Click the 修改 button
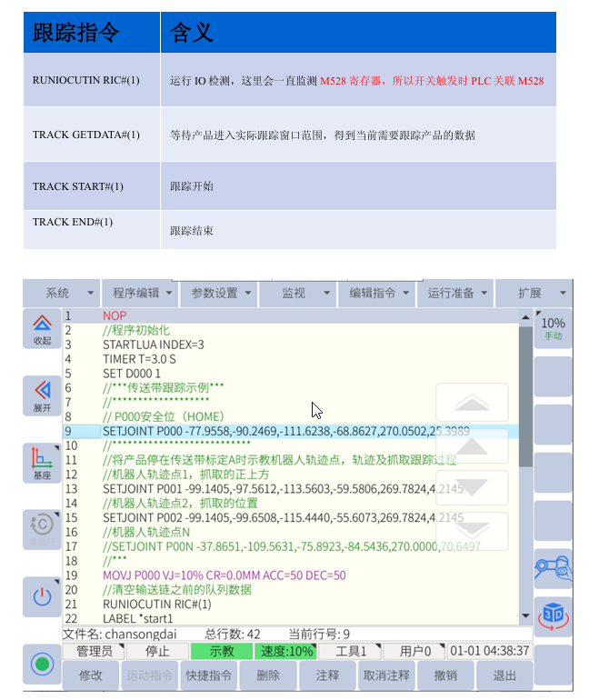The image size is (589, 700). pos(91,675)
